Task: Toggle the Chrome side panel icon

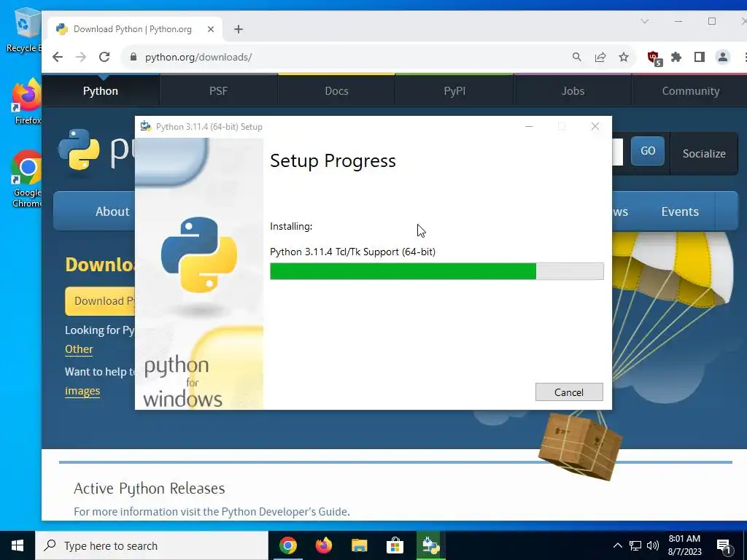Action: pyautogui.click(x=700, y=57)
